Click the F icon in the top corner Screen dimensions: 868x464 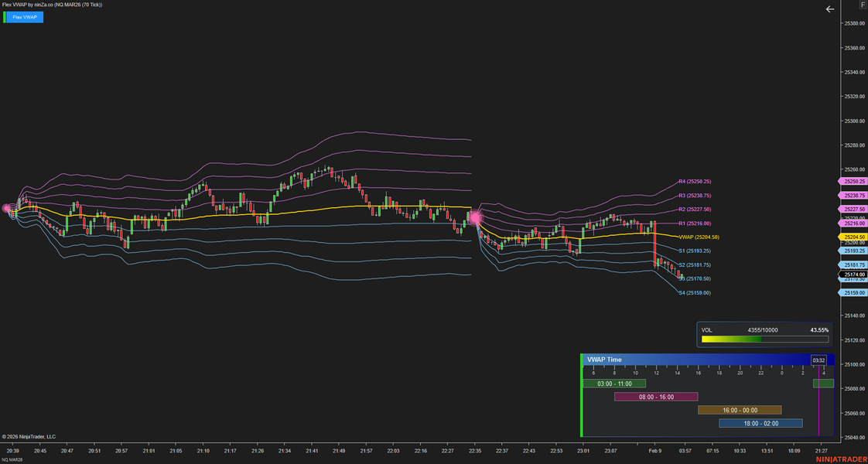click(x=863, y=5)
